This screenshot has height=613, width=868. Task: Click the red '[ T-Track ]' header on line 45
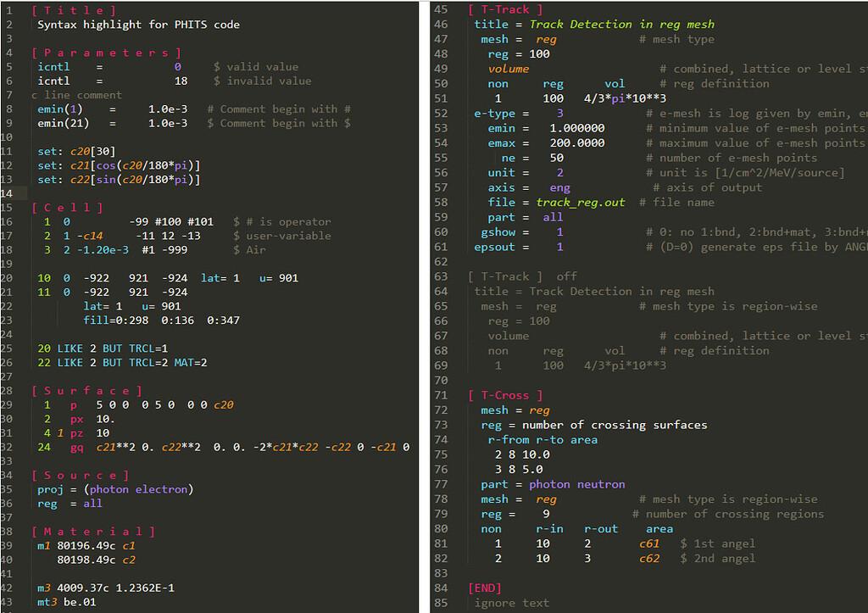[x=505, y=10]
